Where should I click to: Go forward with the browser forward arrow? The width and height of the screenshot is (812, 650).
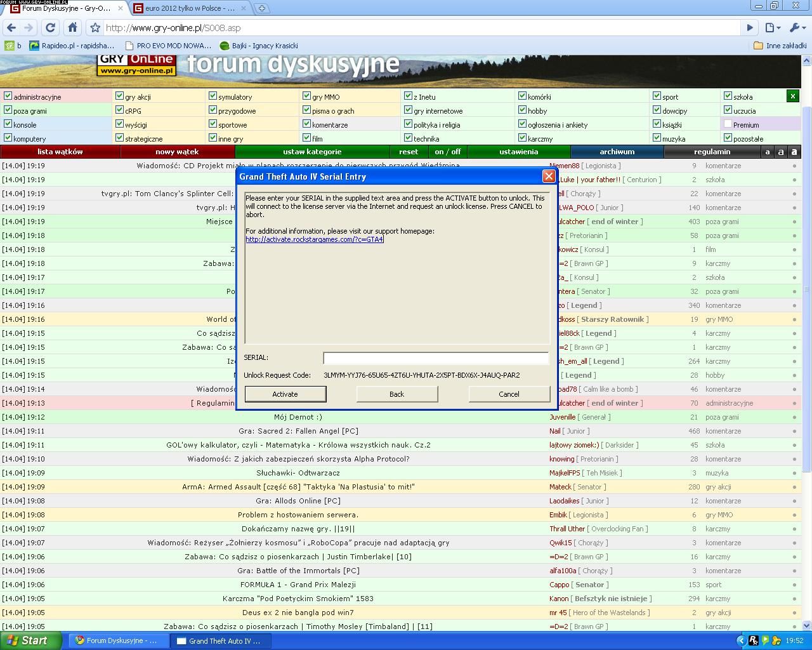click(29, 28)
